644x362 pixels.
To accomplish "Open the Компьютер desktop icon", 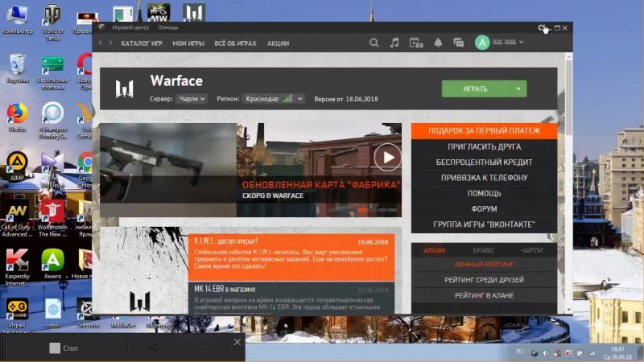I will [x=17, y=19].
